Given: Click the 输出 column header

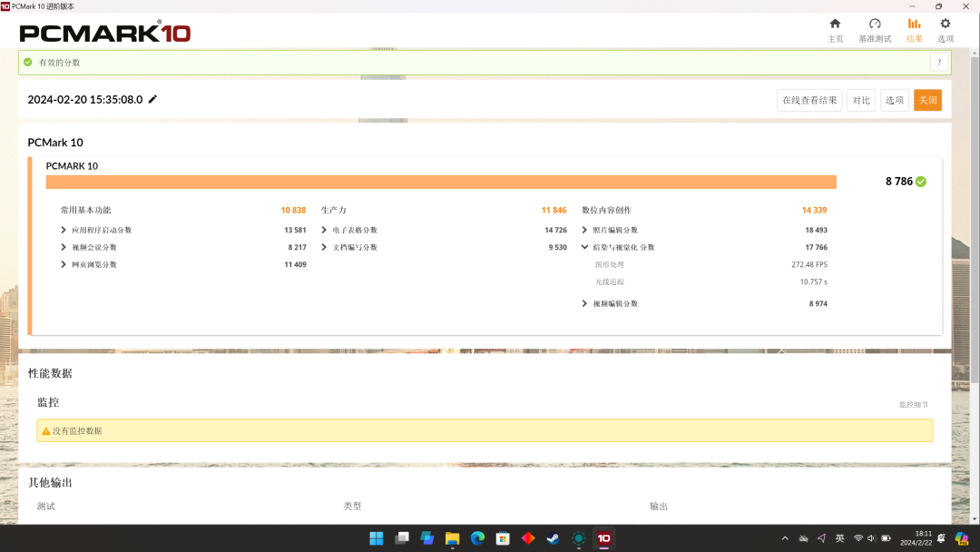Looking at the screenshot, I should click(x=659, y=507).
